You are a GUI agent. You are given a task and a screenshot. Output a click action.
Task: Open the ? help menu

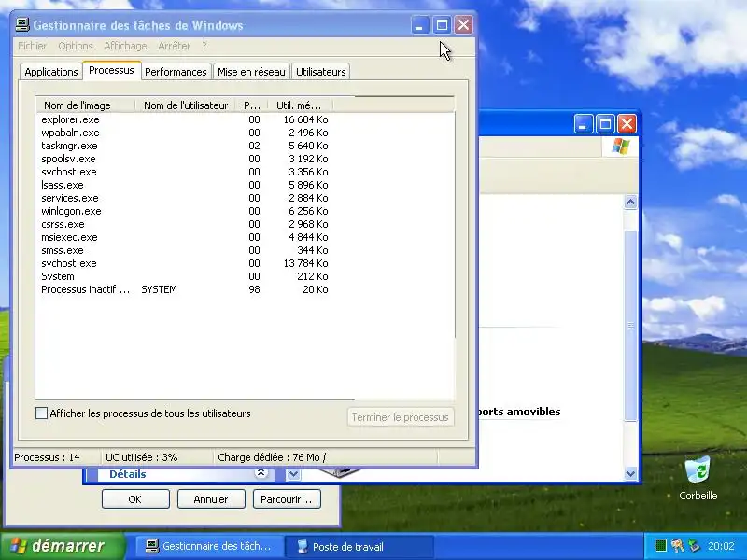(x=204, y=46)
